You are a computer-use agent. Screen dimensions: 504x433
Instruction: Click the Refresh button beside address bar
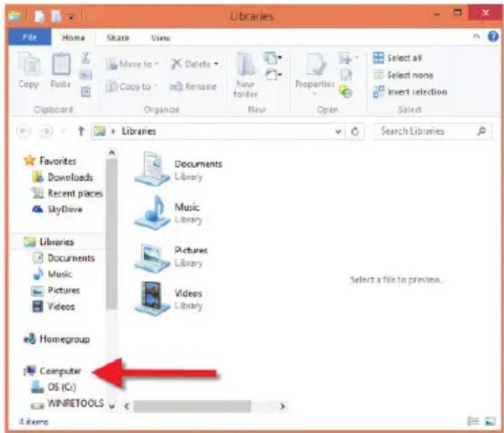[355, 131]
